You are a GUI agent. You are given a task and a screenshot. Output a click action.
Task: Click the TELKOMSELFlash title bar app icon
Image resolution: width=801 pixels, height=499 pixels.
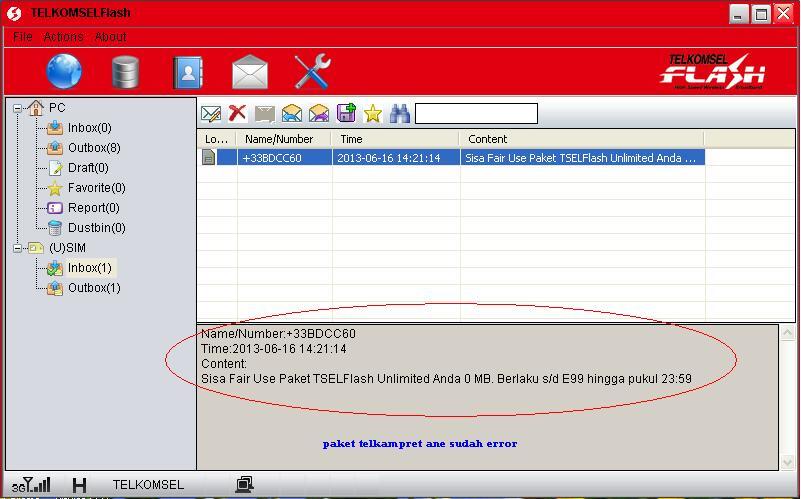(x=14, y=13)
